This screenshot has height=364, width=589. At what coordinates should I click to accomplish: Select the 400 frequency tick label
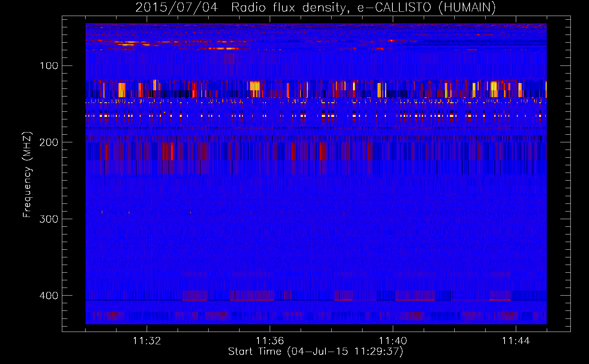coord(49,295)
